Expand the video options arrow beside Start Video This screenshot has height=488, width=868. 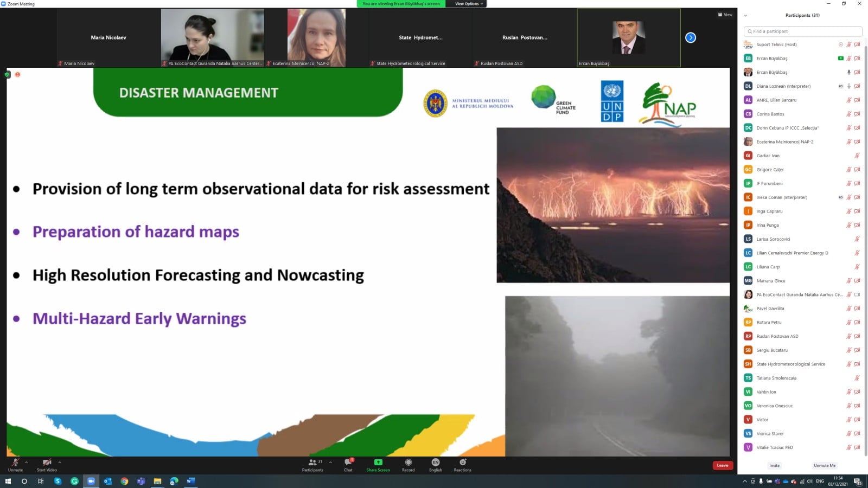pyautogui.click(x=60, y=462)
